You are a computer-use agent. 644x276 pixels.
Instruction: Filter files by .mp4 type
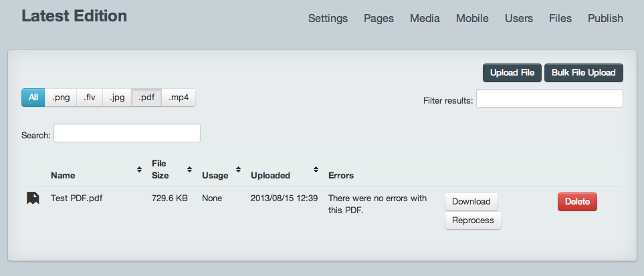(179, 98)
